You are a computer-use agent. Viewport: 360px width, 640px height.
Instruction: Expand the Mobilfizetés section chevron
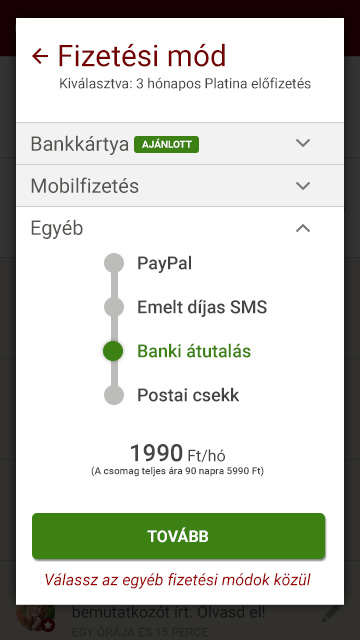pos(303,186)
